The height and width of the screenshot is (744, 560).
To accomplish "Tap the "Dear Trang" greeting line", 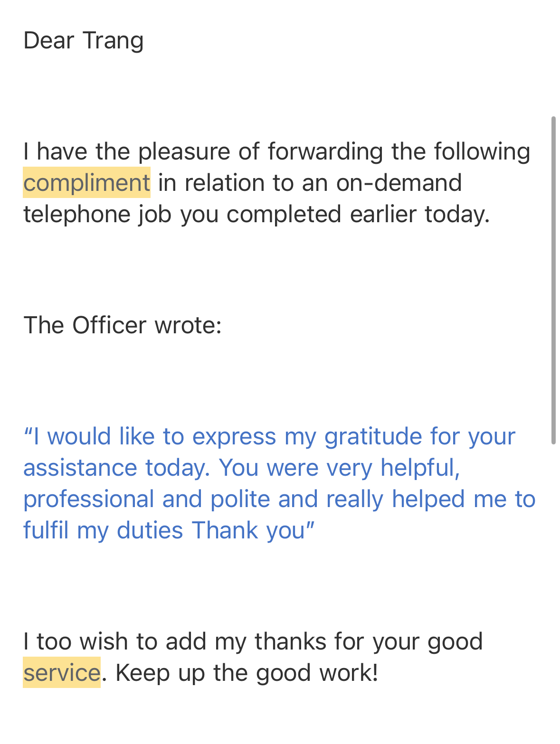I will pyautogui.click(x=84, y=40).
